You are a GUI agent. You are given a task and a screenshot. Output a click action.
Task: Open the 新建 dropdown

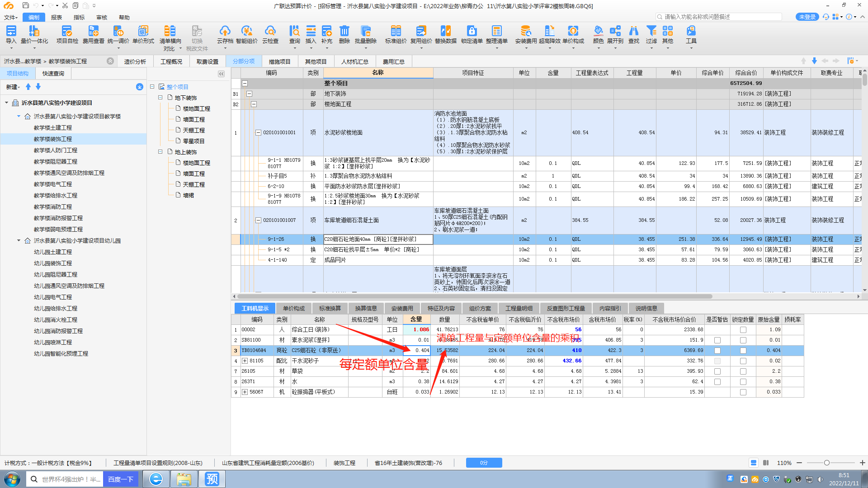pyautogui.click(x=13, y=87)
